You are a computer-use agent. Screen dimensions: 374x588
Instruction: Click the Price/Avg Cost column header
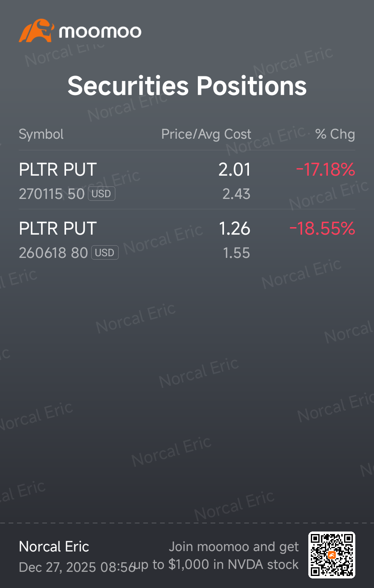[206, 135]
